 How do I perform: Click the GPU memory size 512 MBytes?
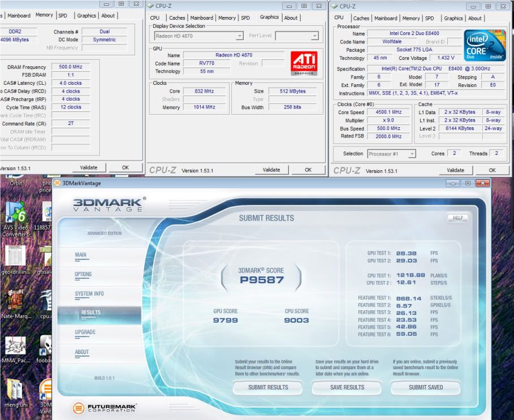pyautogui.click(x=293, y=91)
